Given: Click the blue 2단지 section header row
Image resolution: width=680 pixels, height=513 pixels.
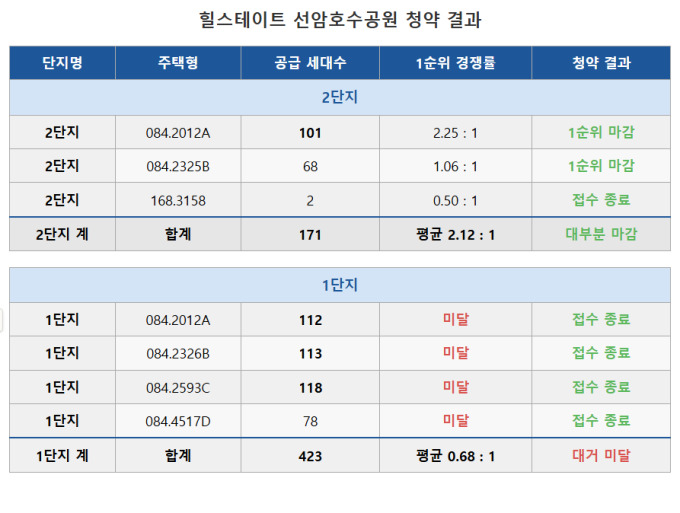Looking at the screenshot, I should click(x=340, y=98).
